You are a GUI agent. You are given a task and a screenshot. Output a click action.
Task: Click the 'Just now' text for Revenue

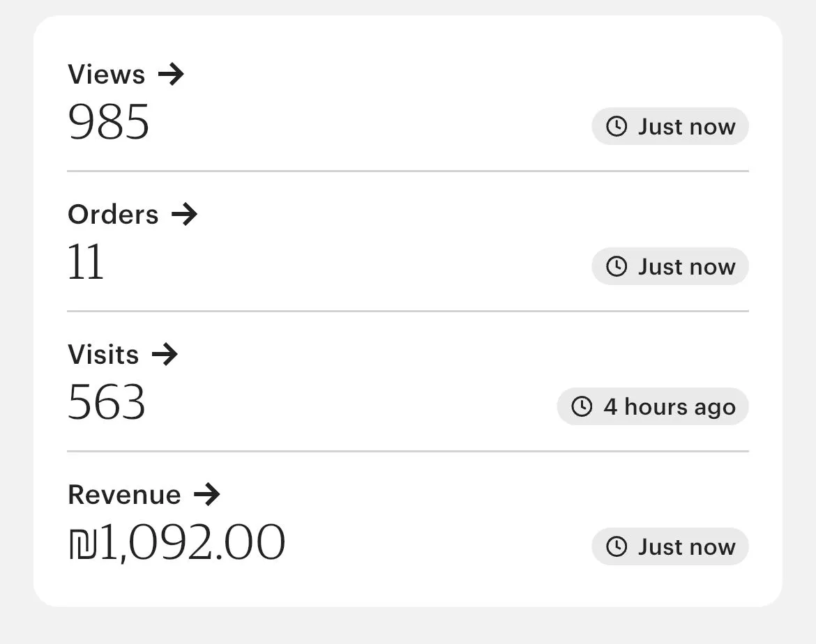(686, 546)
